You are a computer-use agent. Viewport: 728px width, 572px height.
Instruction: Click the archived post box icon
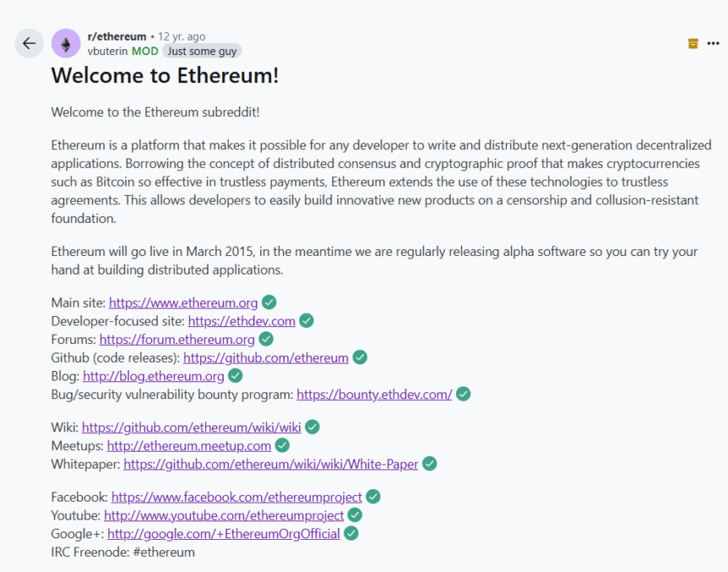pyautogui.click(x=692, y=43)
